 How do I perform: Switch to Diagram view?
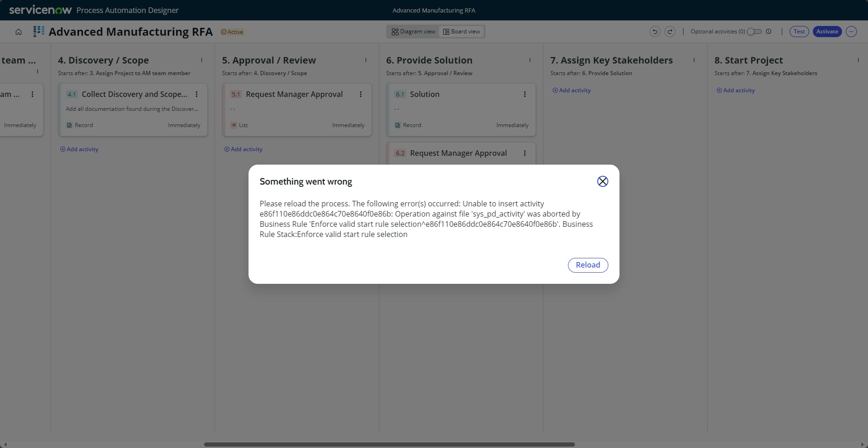click(x=413, y=31)
